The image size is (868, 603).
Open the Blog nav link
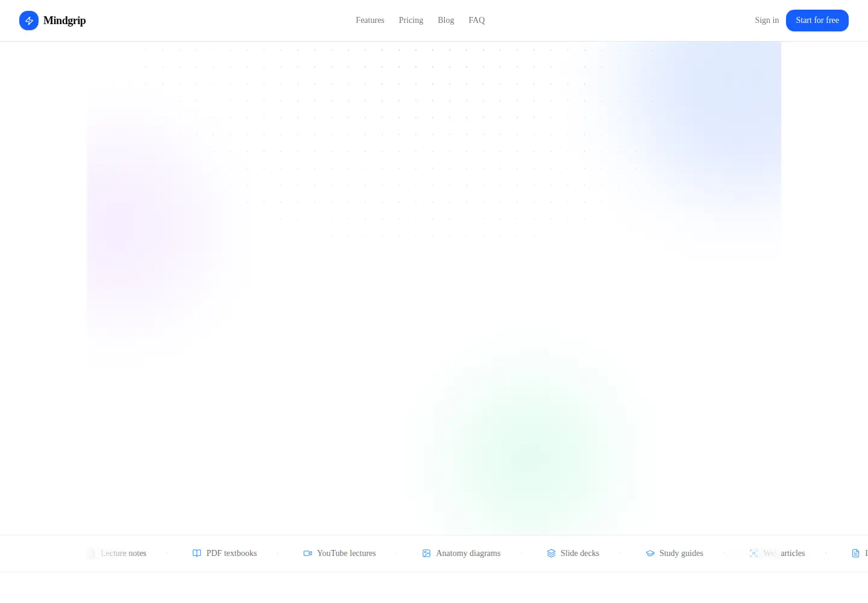coord(446,21)
